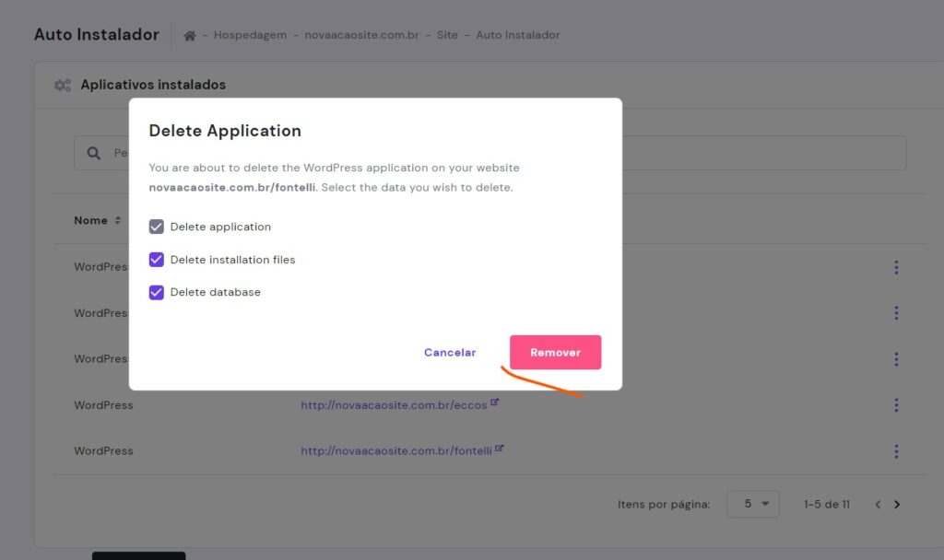The image size is (944, 560).
Task: Click the Remover button
Action: [555, 353]
